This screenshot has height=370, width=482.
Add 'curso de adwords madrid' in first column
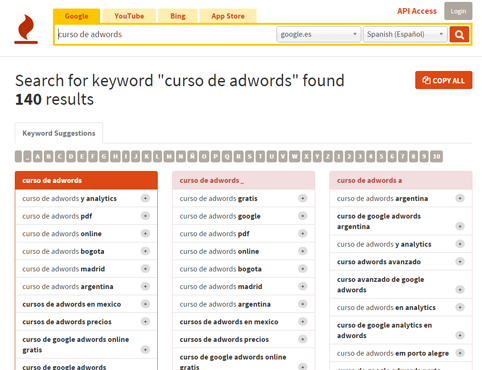145,269
